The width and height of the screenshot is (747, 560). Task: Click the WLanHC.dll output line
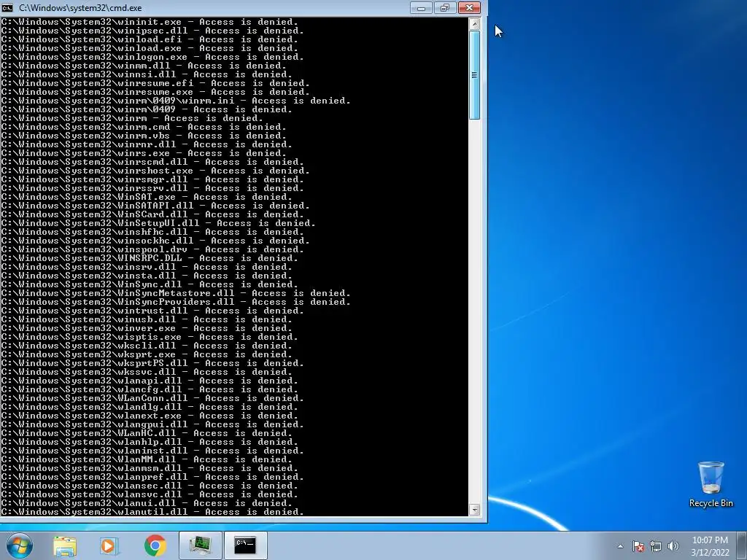146,433
